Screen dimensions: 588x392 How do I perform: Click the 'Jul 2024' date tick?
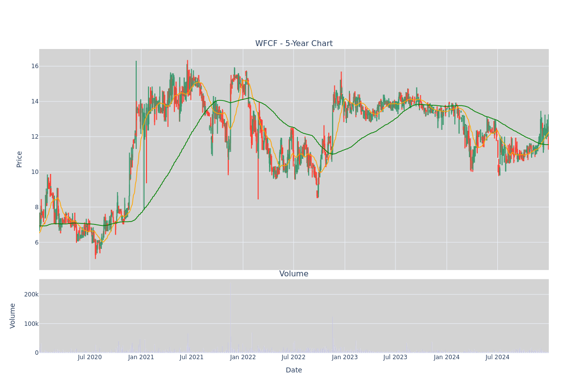click(497, 357)
